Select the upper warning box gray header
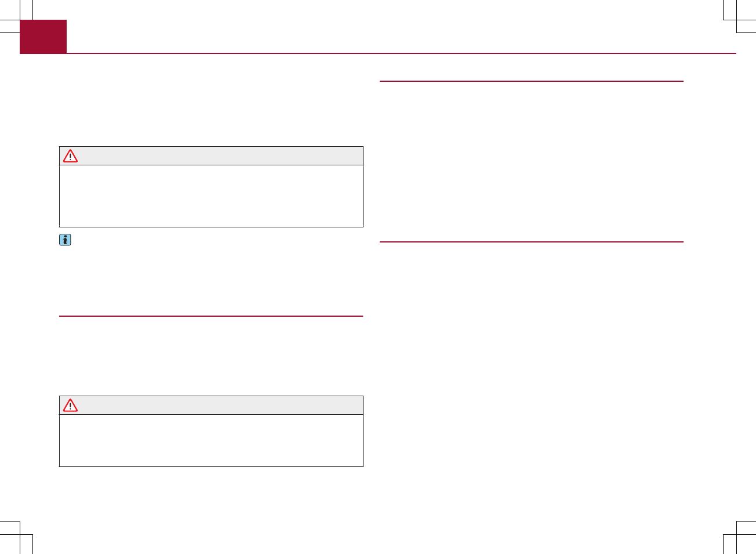Screen dimensions: 756x554 220,156
